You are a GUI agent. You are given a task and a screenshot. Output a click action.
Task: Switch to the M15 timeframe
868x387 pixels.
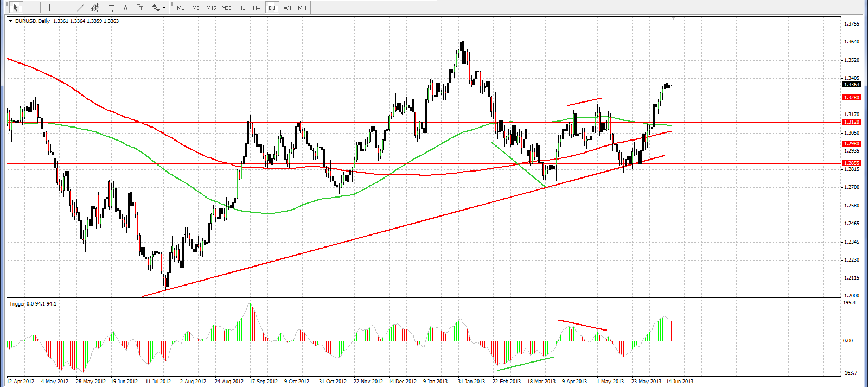click(x=211, y=8)
